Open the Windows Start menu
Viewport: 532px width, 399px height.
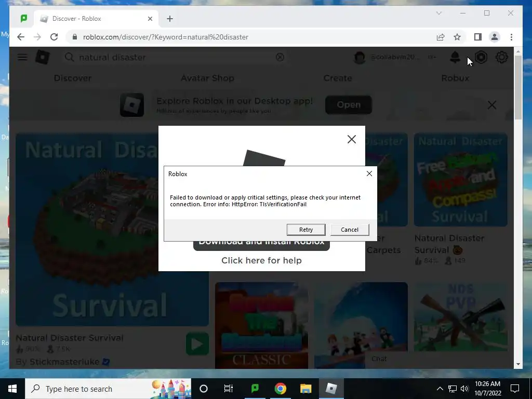click(x=12, y=389)
